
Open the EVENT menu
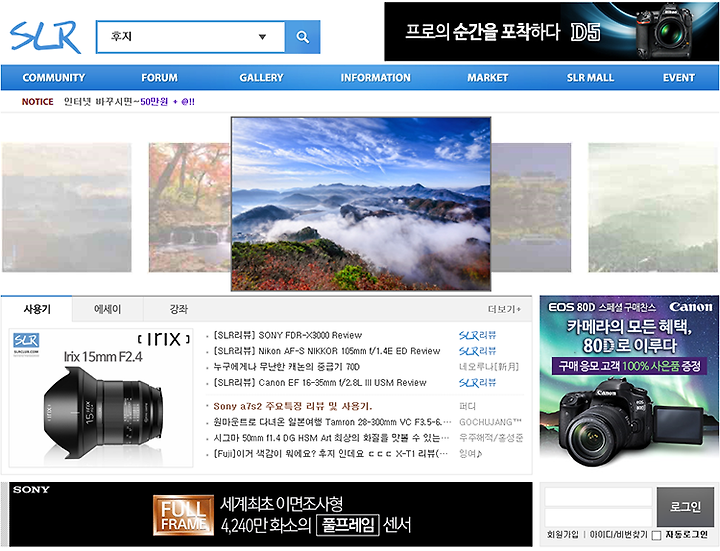pyautogui.click(x=679, y=78)
